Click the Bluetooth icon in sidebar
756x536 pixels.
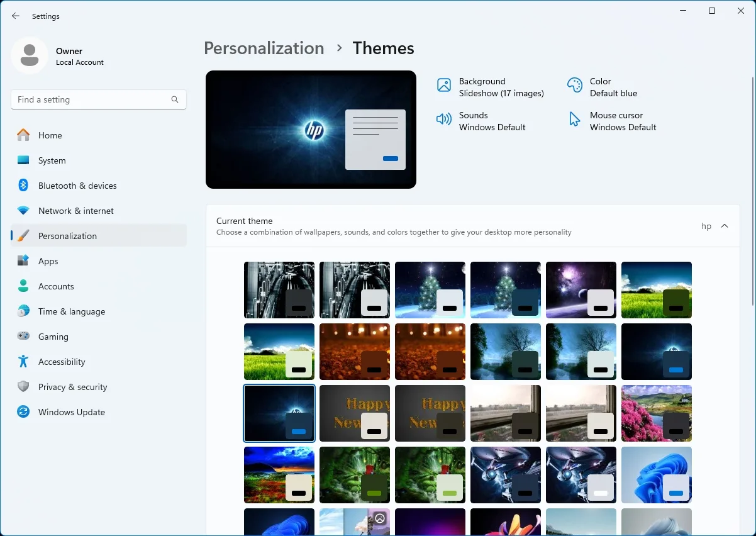(x=23, y=186)
